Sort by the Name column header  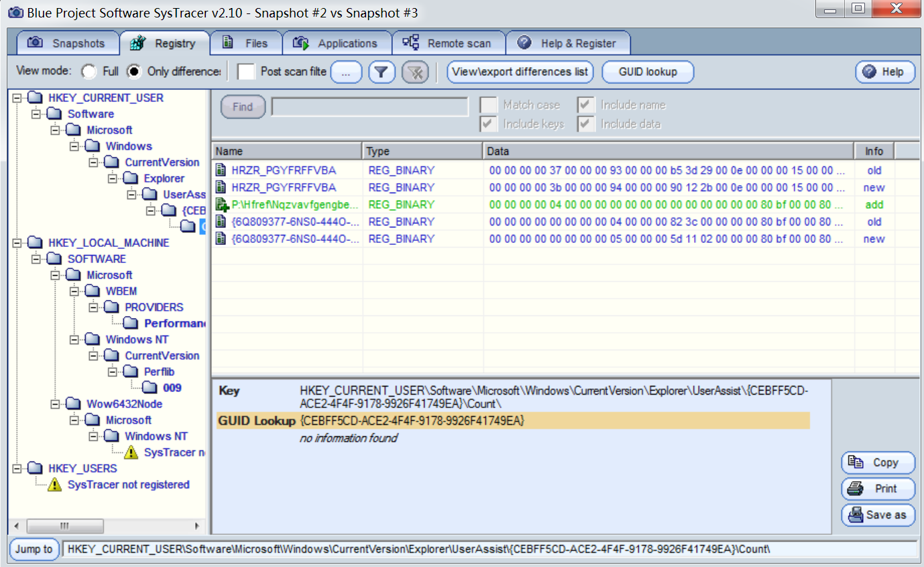pos(287,151)
